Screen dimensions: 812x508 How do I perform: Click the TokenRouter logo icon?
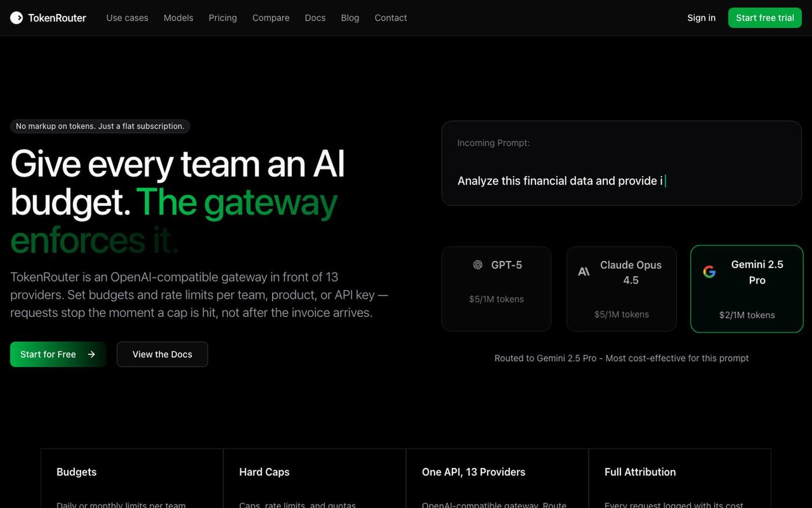[x=16, y=18]
